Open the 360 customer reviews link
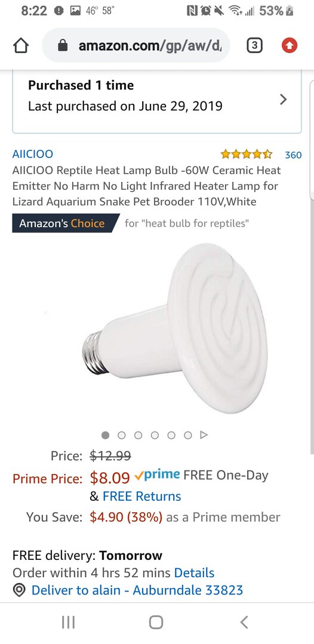This screenshot has height=644, width=314. [x=294, y=155]
